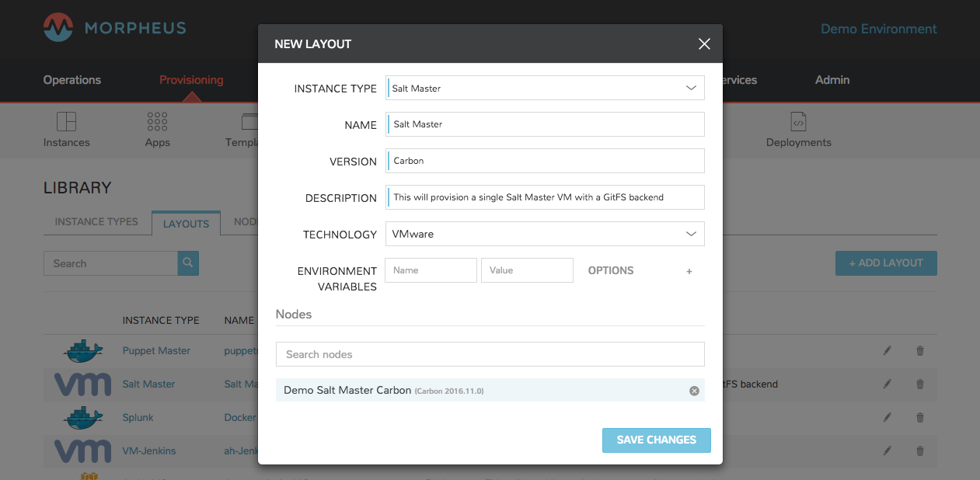Click the library search magnifier button

pos(188,263)
